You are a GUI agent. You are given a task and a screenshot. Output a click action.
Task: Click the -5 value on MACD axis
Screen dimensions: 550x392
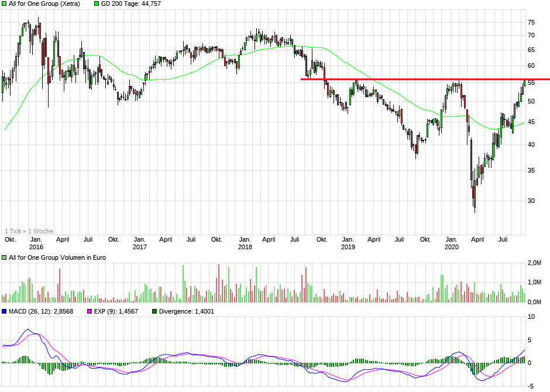[531, 386]
